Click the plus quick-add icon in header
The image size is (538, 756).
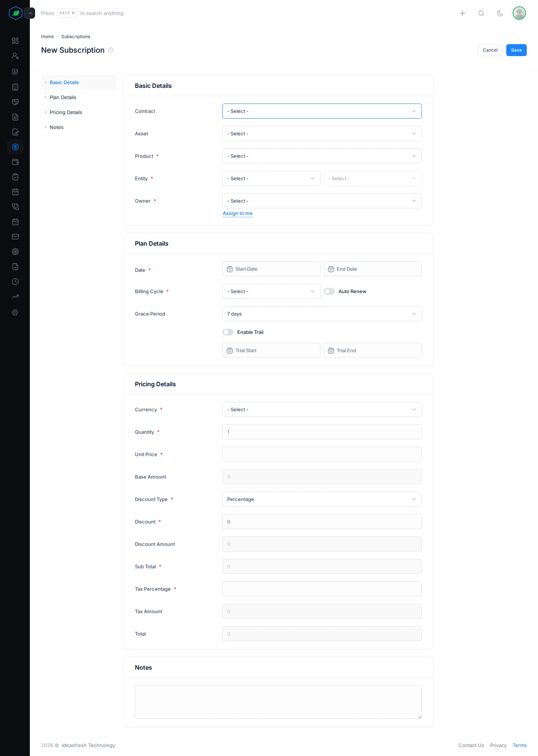click(x=463, y=13)
